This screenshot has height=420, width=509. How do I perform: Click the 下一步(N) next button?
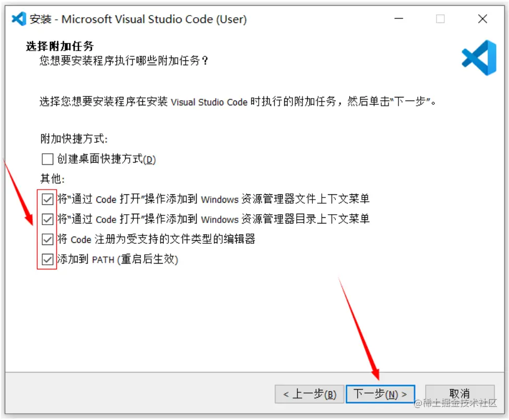380,394
